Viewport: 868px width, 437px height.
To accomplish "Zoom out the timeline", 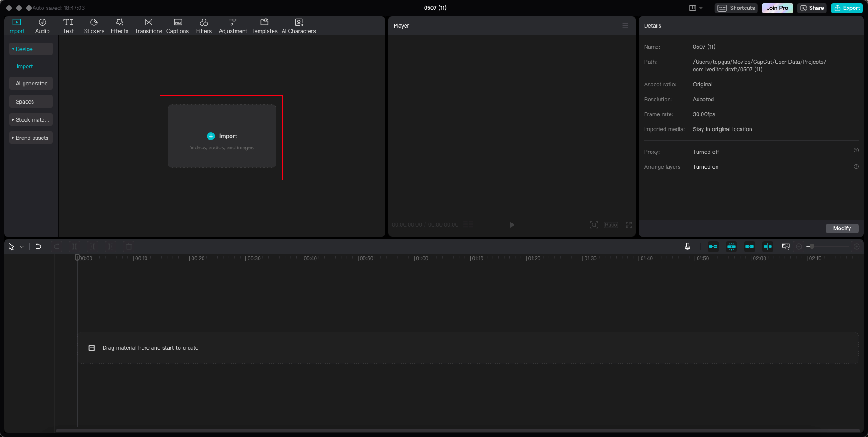I will pos(799,247).
